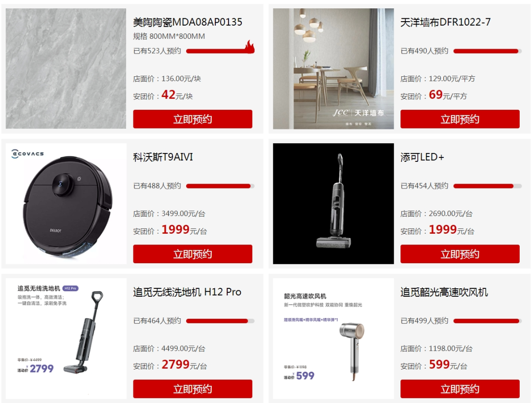Open the 韶光高速吹风机 hair dryer picture
Image resolution: width=532 pixels, height=403 pixels.
pos(333,338)
